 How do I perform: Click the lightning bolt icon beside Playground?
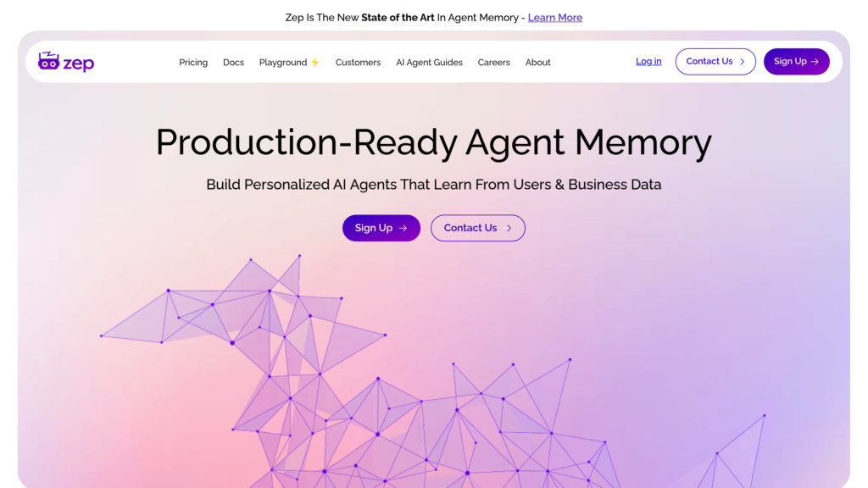(x=315, y=62)
